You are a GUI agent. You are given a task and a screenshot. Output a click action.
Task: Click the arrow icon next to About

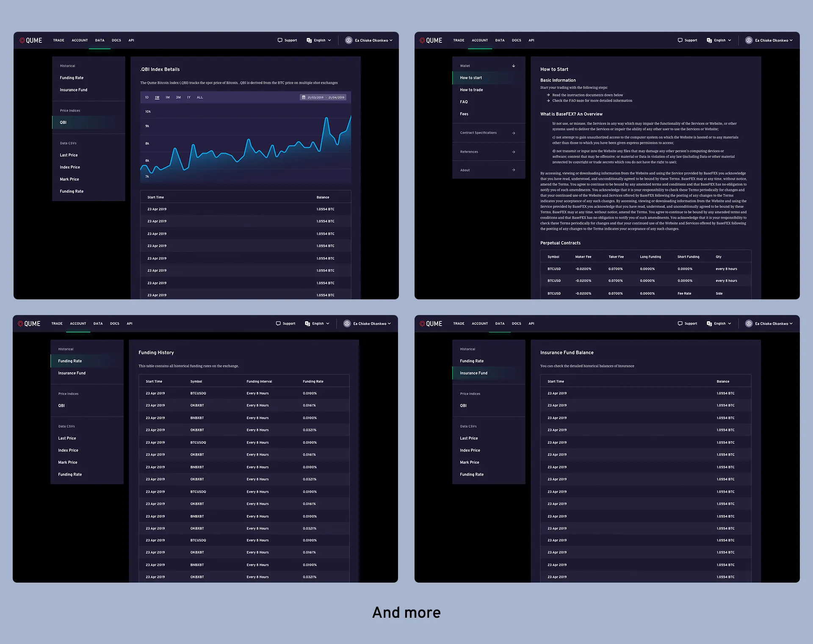(x=514, y=170)
